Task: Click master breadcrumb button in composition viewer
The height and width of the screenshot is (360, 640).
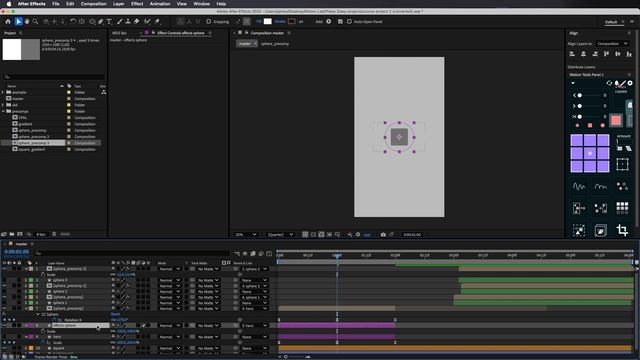Action: (x=247, y=44)
